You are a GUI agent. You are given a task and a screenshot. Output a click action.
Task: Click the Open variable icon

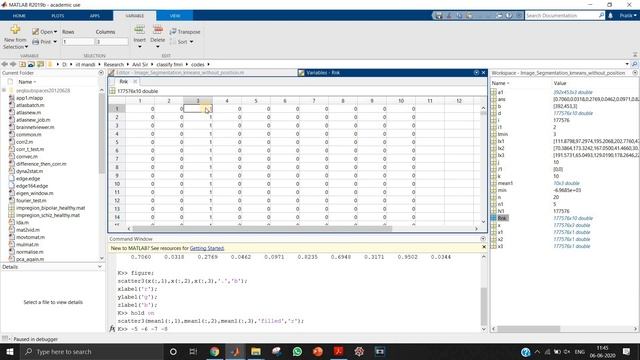[x=36, y=31]
